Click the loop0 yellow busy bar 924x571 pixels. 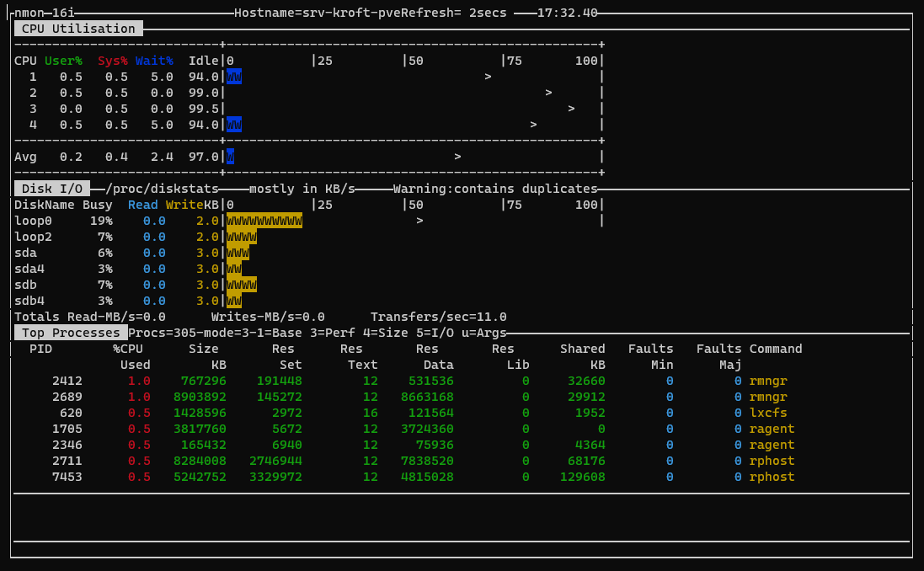(x=264, y=221)
